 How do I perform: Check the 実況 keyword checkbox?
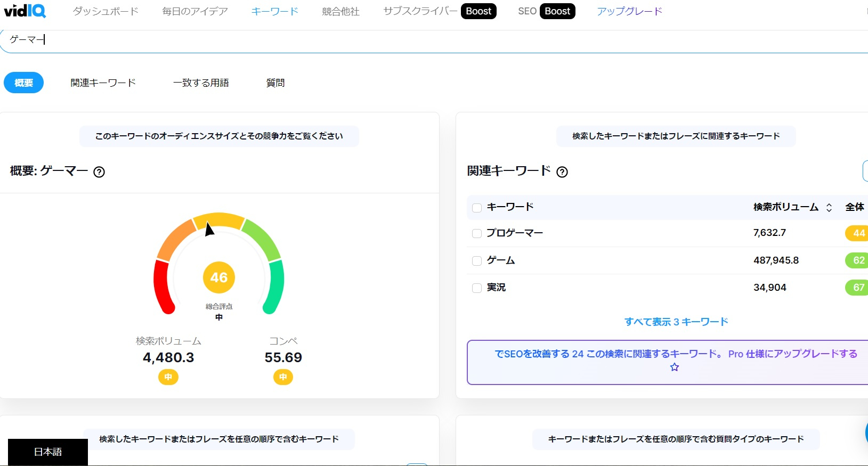point(477,288)
